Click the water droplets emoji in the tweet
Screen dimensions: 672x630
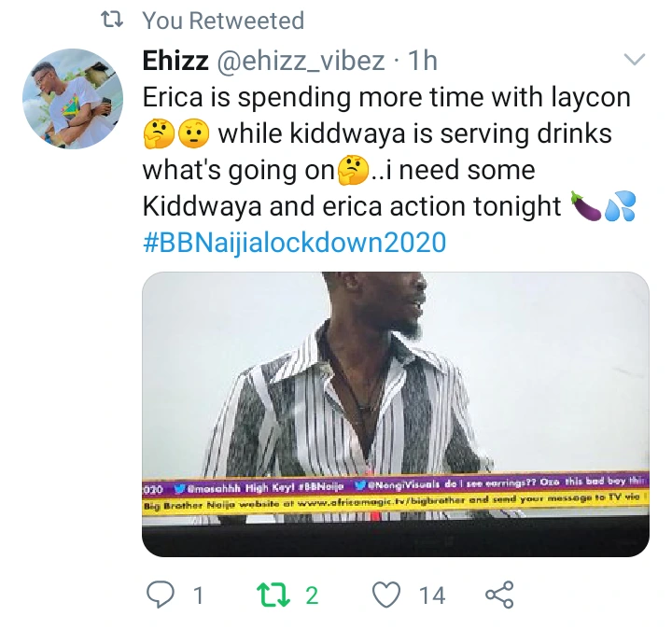(620, 207)
